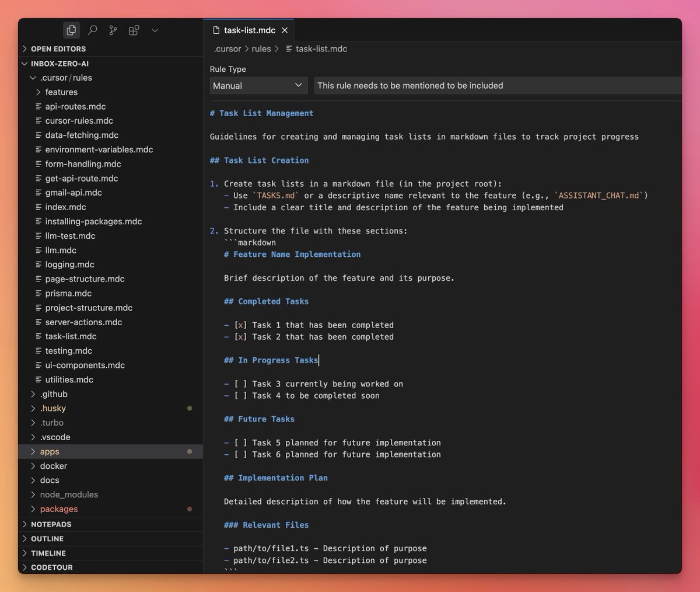This screenshot has height=592, width=700.
Task: Expand the apps folder
Action: [x=111, y=451]
